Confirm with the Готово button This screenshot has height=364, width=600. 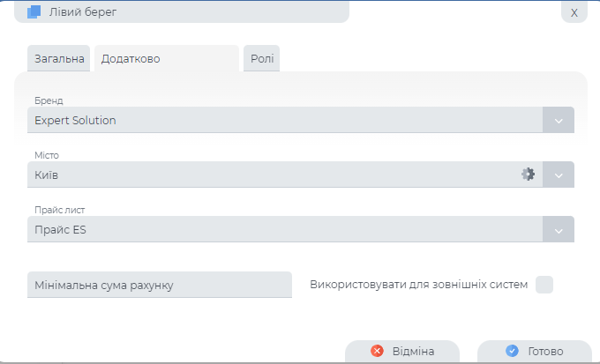(x=534, y=351)
